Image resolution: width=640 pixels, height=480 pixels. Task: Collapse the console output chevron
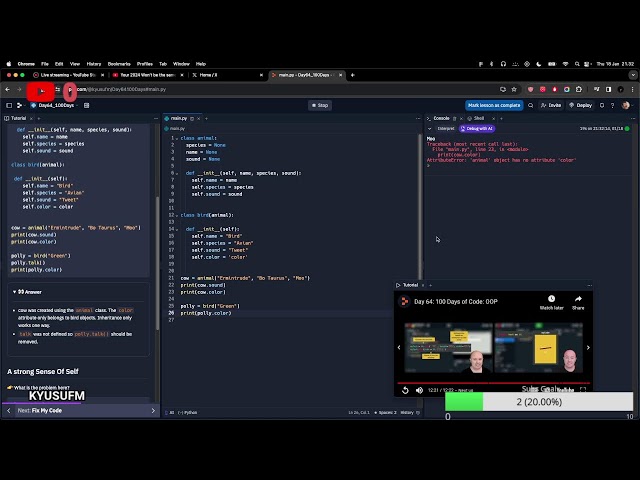point(429,129)
